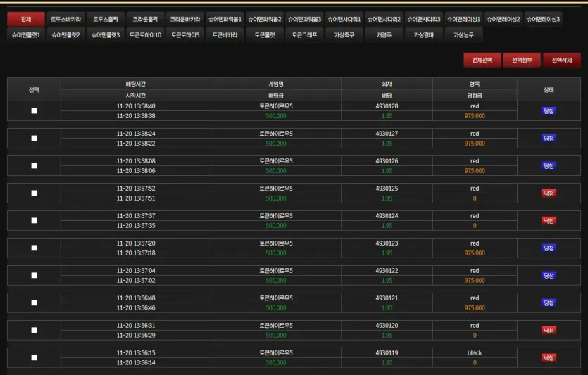
Task: Open the 토큰그래프 tab
Action: 304,35
